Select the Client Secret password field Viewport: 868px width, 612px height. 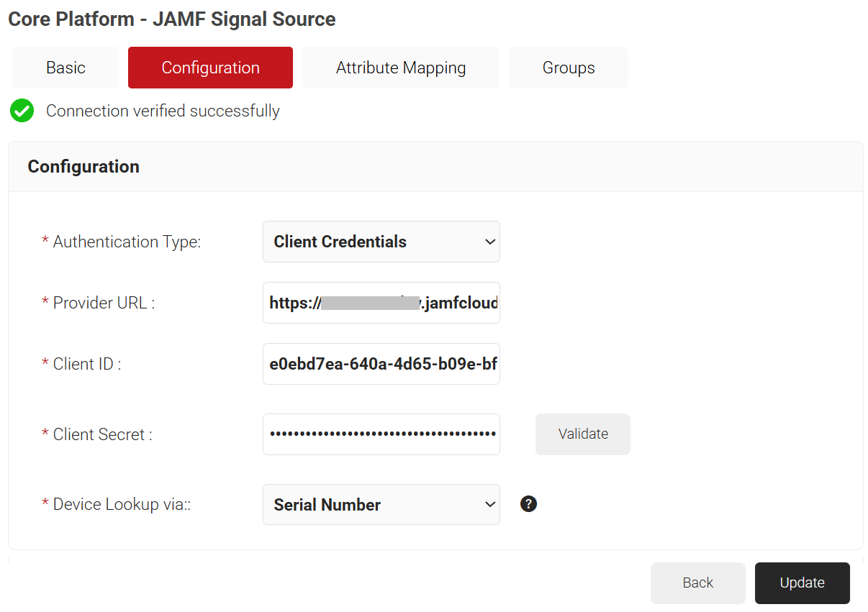coord(381,434)
